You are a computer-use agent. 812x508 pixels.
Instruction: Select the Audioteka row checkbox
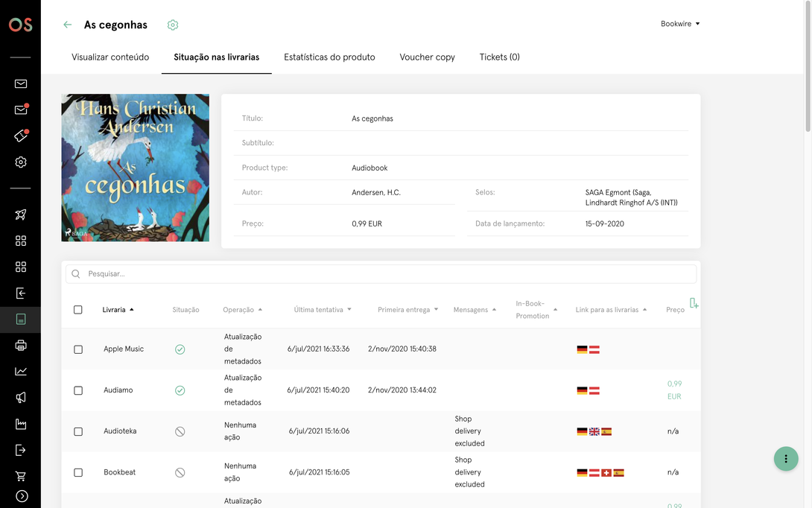pyautogui.click(x=78, y=431)
